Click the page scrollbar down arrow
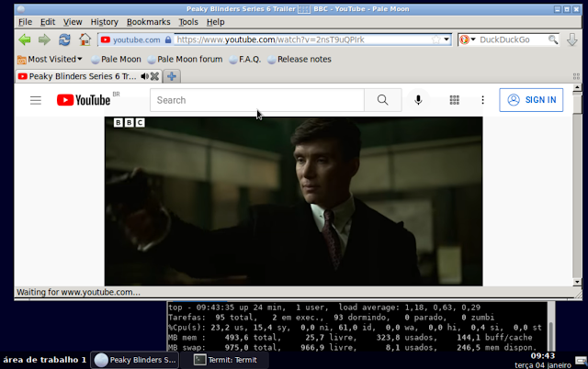Image resolution: width=588 pixels, height=369 pixels. (x=577, y=282)
